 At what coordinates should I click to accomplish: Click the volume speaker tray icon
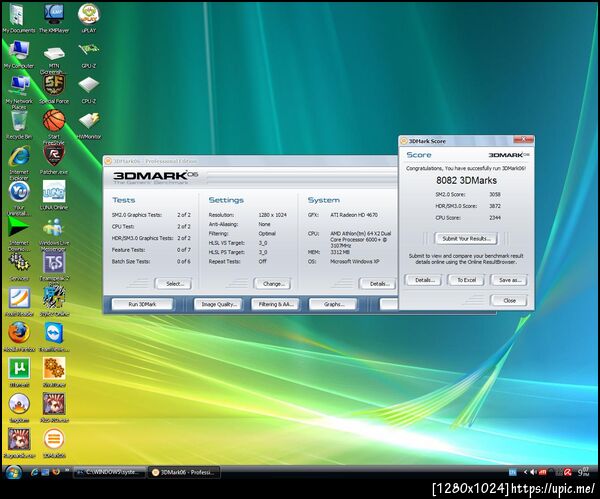tap(533, 473)
